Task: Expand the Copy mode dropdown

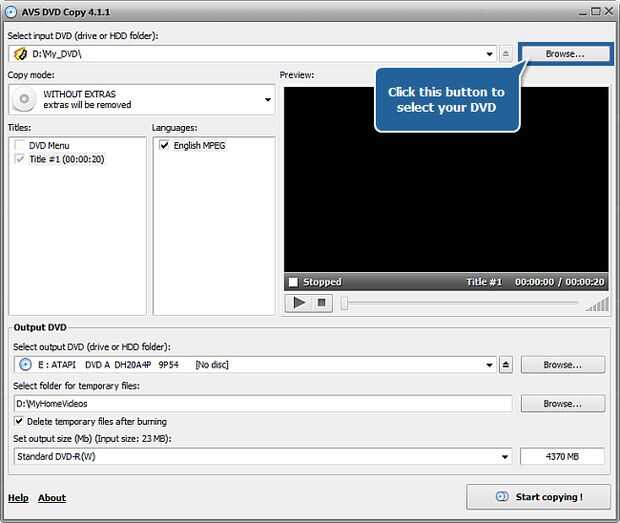Action: [x=268, y=100]
